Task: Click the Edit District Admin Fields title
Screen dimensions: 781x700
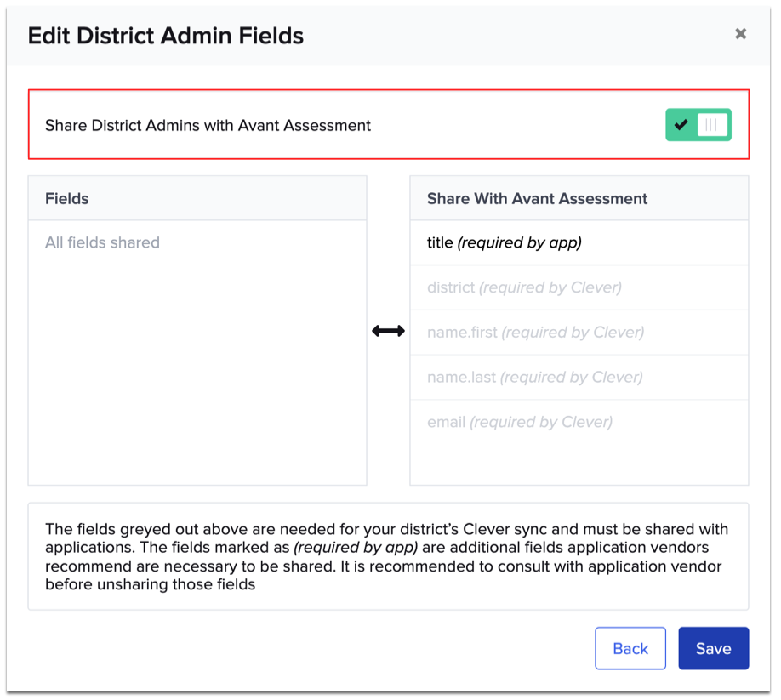Action: (165, 36)
